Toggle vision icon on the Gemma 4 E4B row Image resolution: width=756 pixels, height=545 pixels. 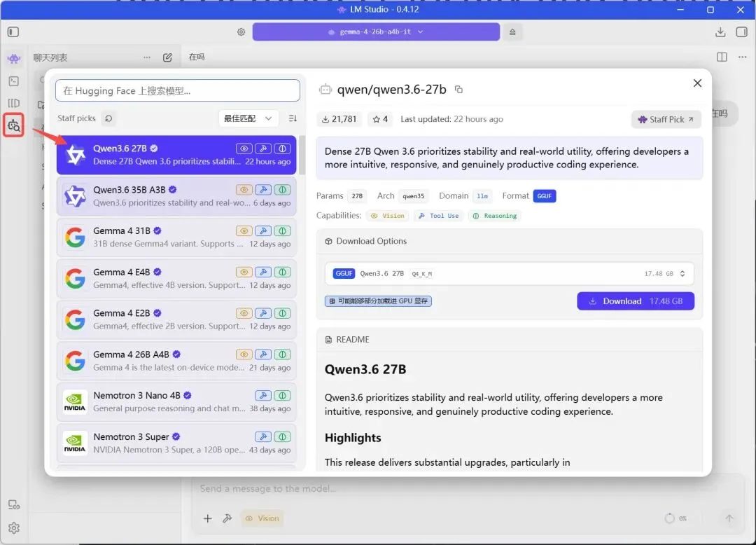pos(244,272)
